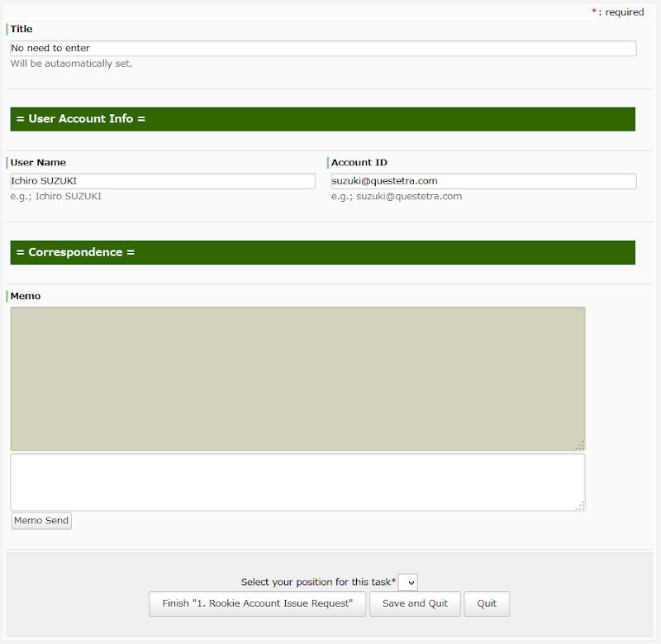
Task: Click the Account ID field with suzuki@questetra.com
Action: (x=483, y=180)
